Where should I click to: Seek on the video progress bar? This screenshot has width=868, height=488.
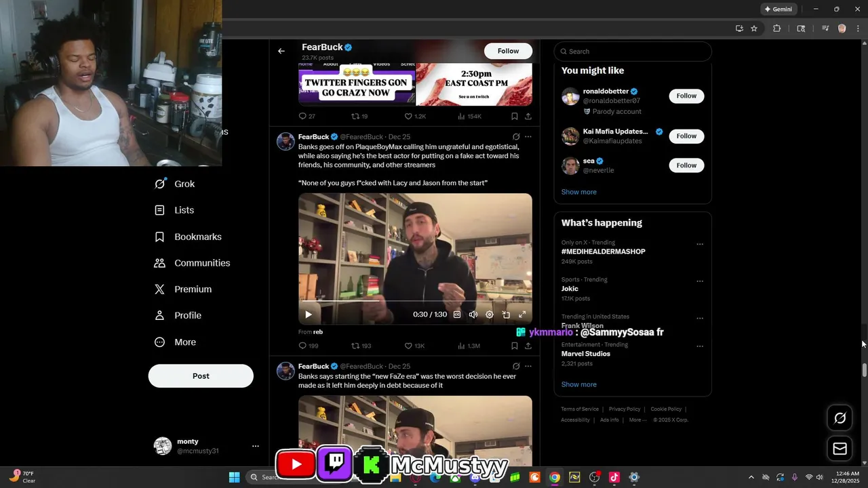tap(415, 301)
